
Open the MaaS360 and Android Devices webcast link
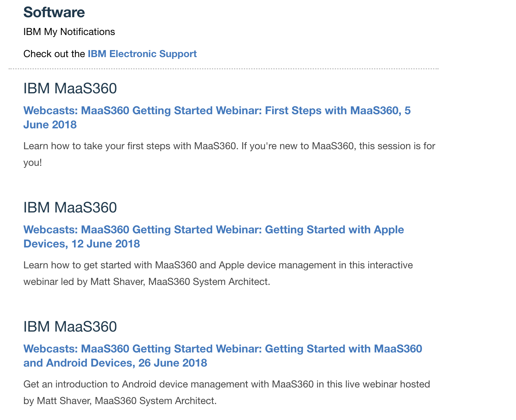[x=223, y=356]
